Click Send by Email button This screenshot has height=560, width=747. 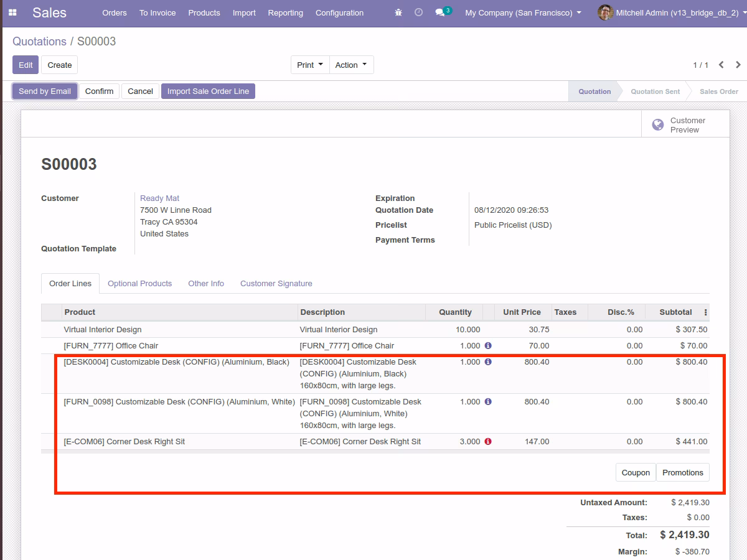pos(45,91)
